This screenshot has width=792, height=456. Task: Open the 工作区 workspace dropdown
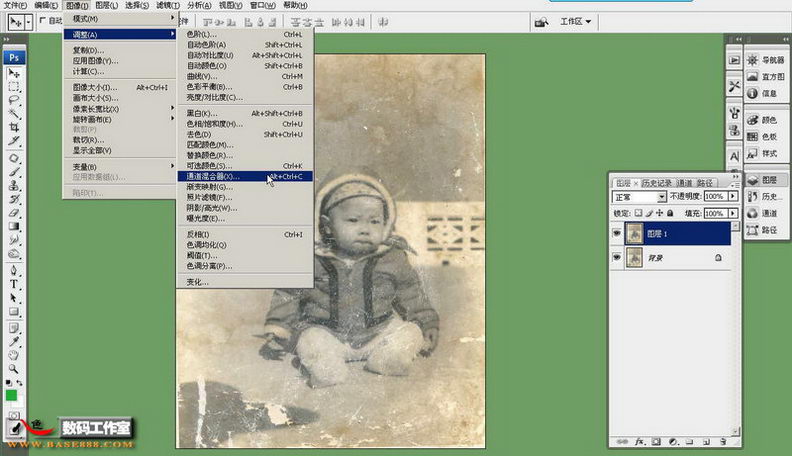575,21
